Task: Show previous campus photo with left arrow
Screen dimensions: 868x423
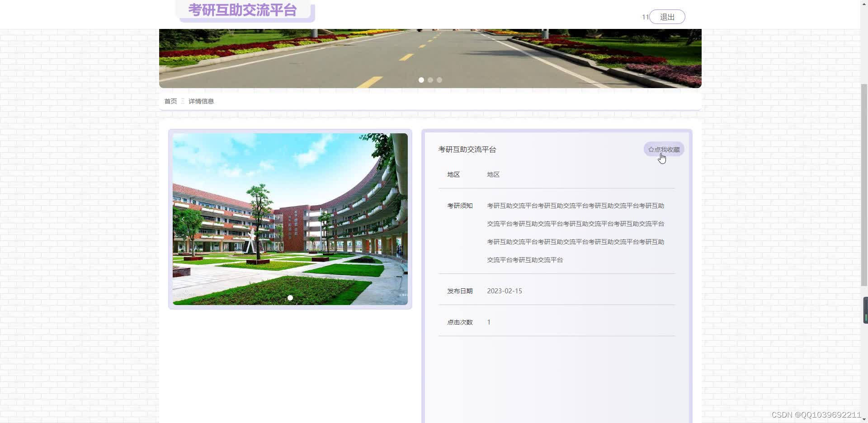Action: point(183,219)
